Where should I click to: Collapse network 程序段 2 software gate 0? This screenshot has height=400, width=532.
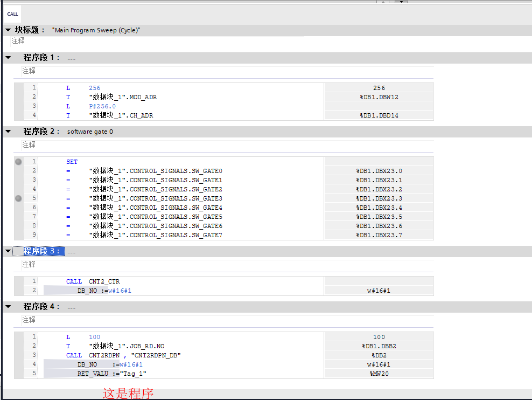8,132
